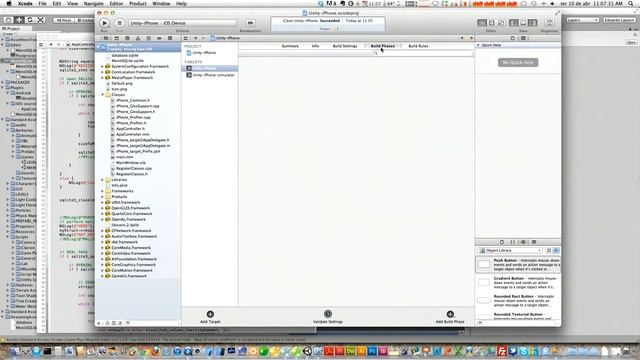Select the Assistant editor mode button
This screenshot has height=360, width=640.
tap(491, 23)
